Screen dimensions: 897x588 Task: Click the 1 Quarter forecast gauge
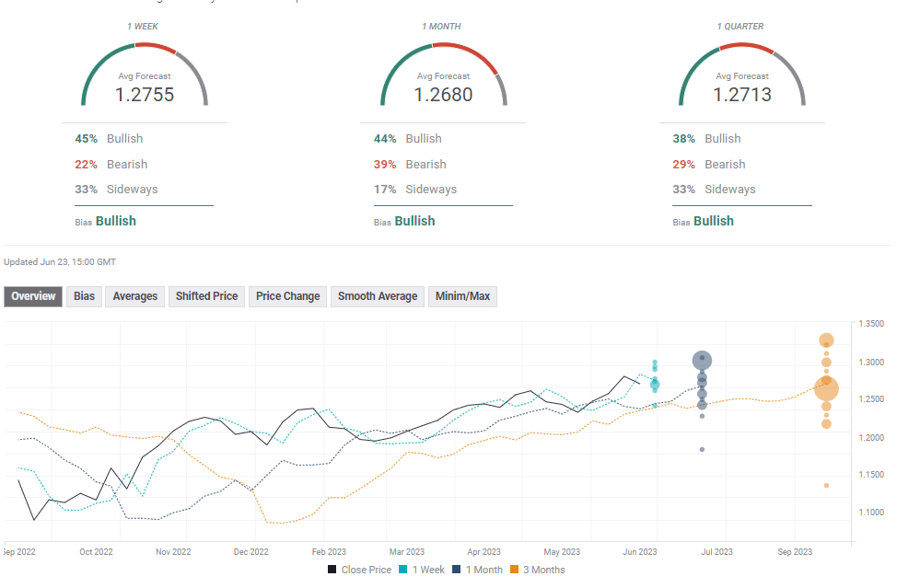tap(742, 74)
